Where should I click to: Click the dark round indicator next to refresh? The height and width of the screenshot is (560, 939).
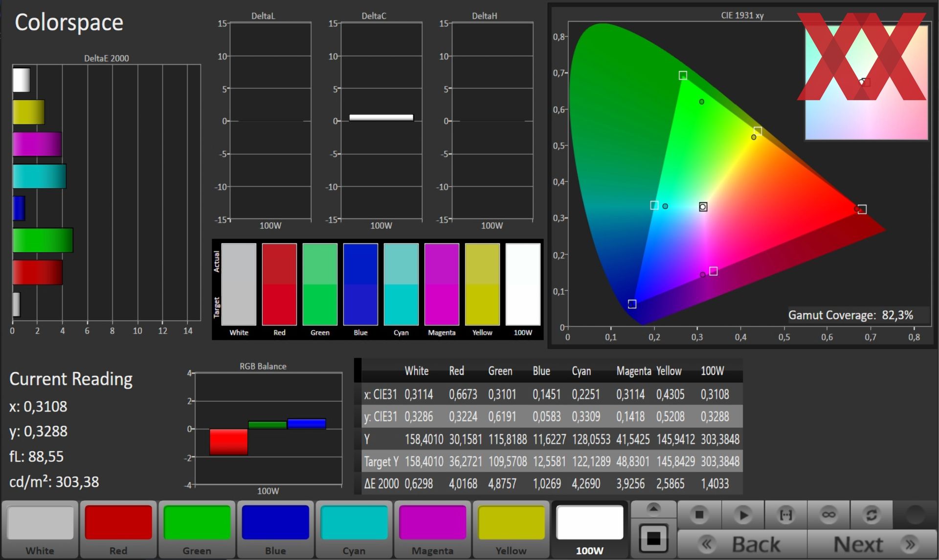(x=915, y=515)
